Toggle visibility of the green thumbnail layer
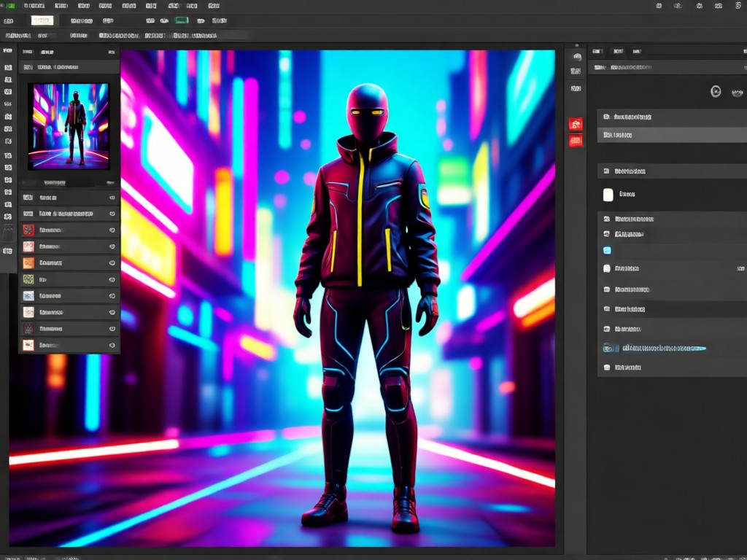 [x=112, y=279]
